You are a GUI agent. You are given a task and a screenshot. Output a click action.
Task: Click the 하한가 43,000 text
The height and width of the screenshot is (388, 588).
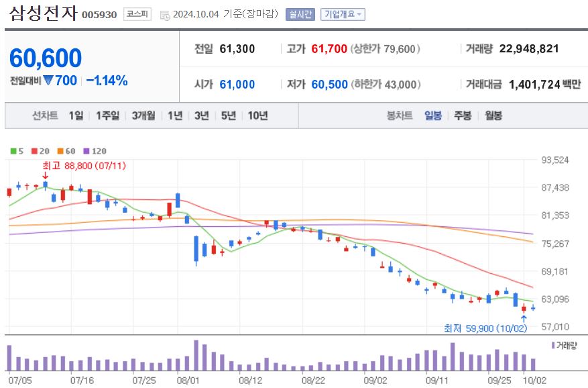(x=386, y=85)
